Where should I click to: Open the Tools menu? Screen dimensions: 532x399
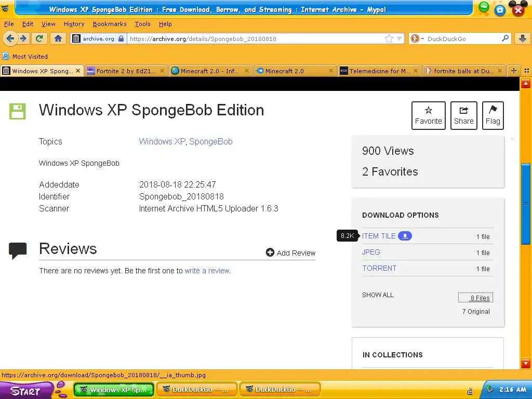click(x=142, y=24)
